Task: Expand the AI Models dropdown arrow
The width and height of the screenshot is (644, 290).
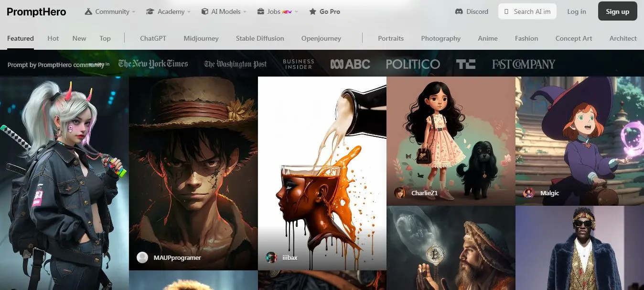Action: 245,12
